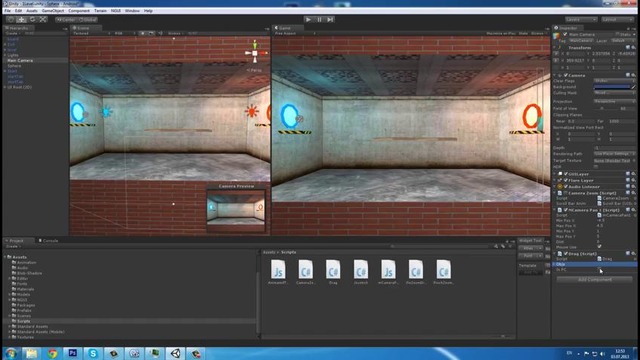
Task: Select the Prefabs folder in Assets tree
Action: click(24, 311)
